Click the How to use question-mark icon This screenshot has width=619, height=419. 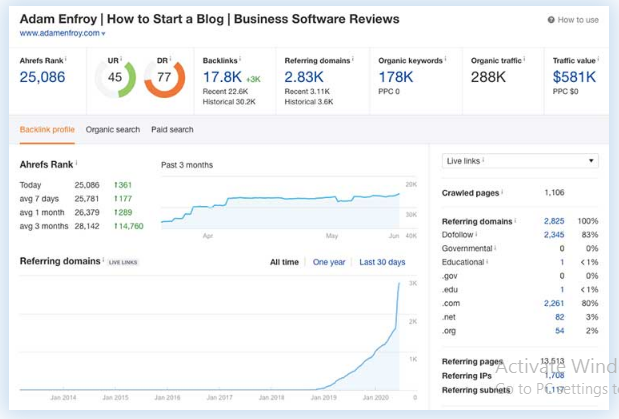pyautogui.click(x=551, y=20)
